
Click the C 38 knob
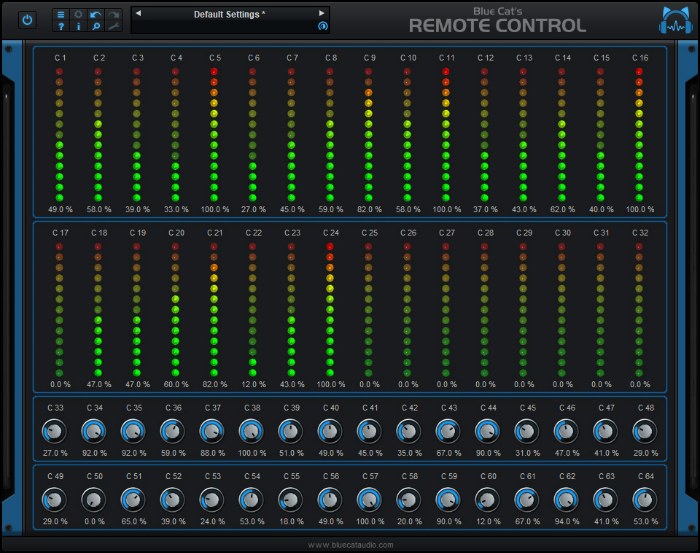251,431
